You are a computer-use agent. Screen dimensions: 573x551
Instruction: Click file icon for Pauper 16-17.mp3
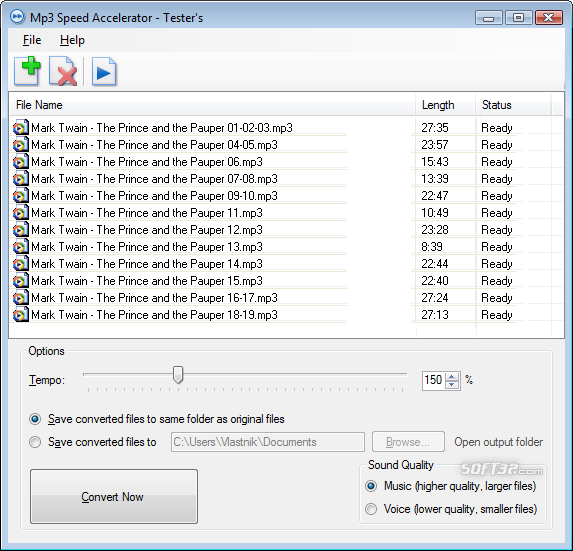tap(20, 297)
